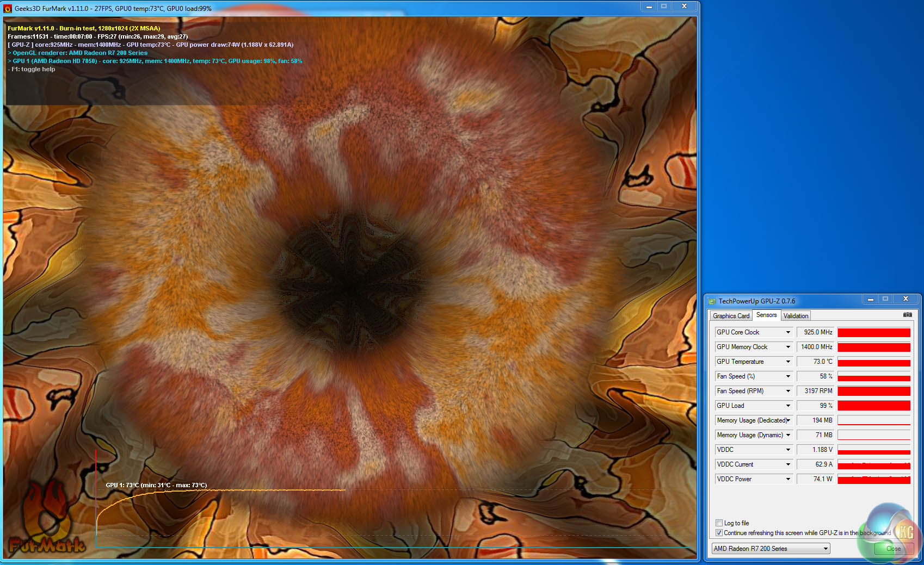Image resolution: width=924 pixels, height=565 pixels.
Task: Minimize the FurMark window
Action: (649, 7)
